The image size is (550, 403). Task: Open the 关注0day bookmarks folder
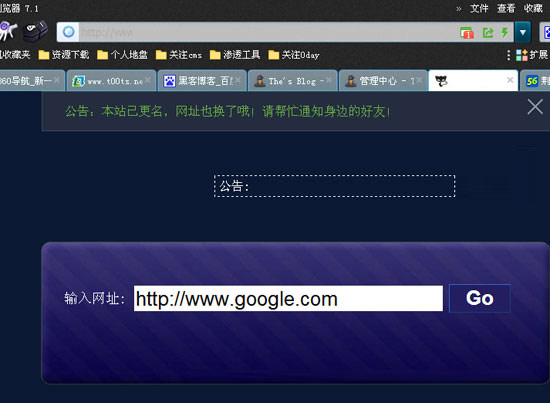[x=294, y=55]
